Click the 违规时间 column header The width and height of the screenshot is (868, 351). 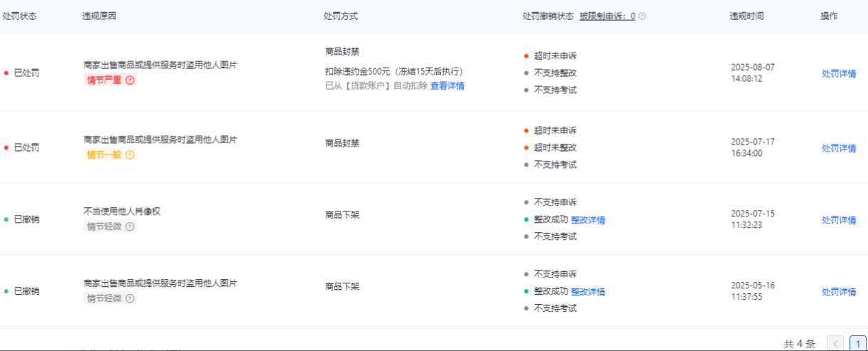click(746, 16)
